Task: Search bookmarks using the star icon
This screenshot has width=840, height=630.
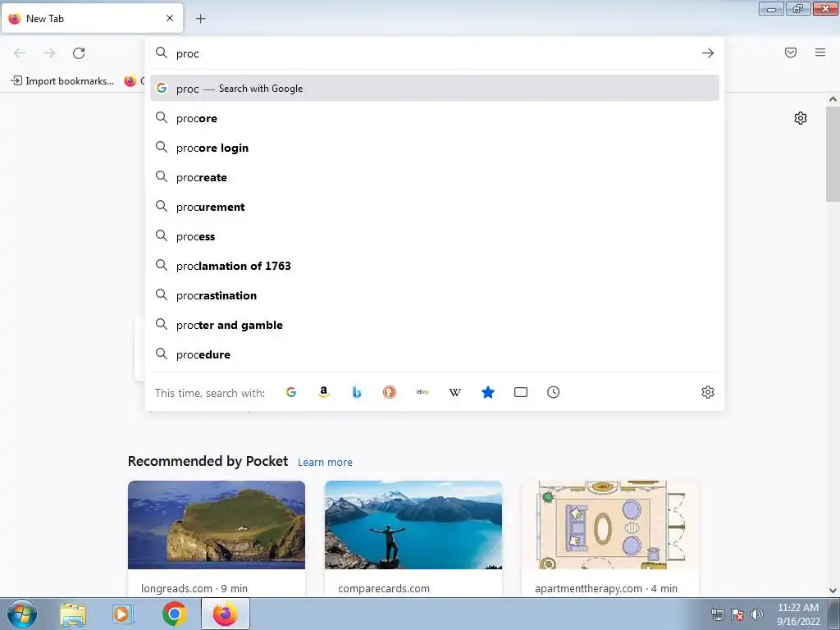Action: click(x=488, y=392)
